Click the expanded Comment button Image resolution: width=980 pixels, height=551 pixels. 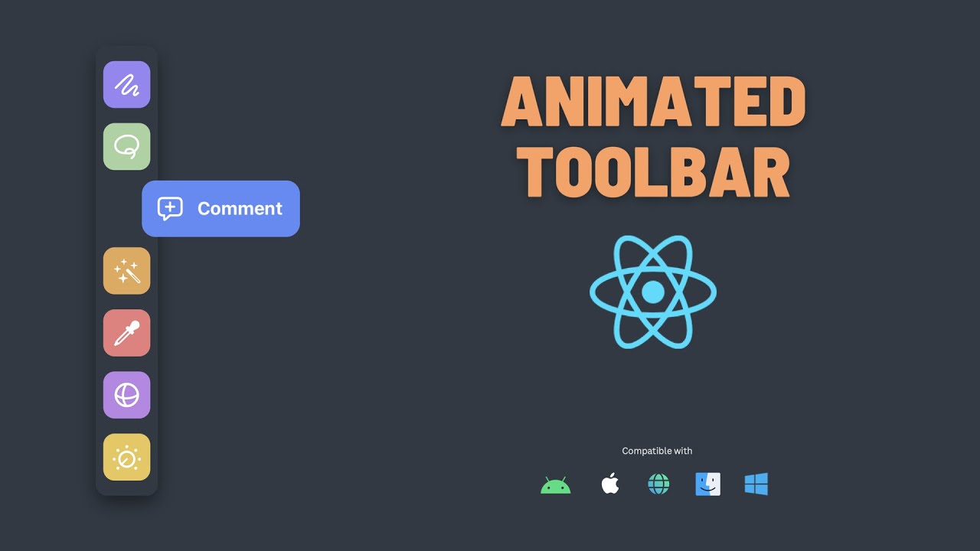point(220,208)
